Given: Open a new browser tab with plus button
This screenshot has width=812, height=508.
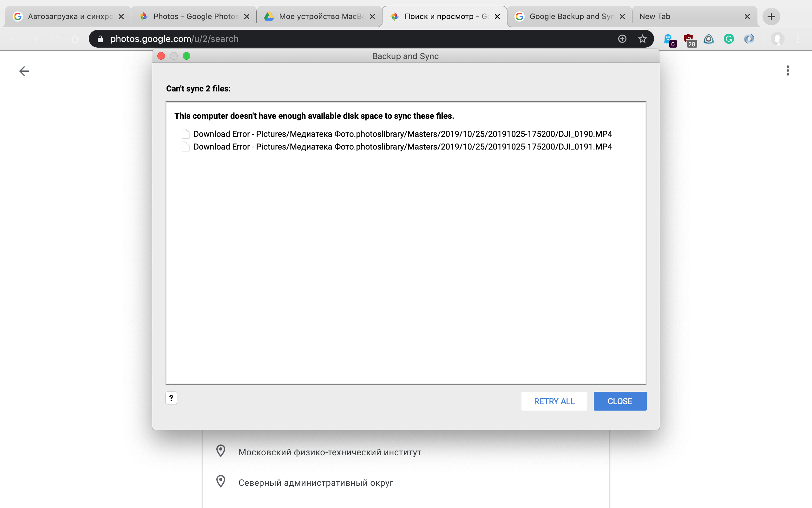Looking at the screenshot, I should tap(771, 17).
